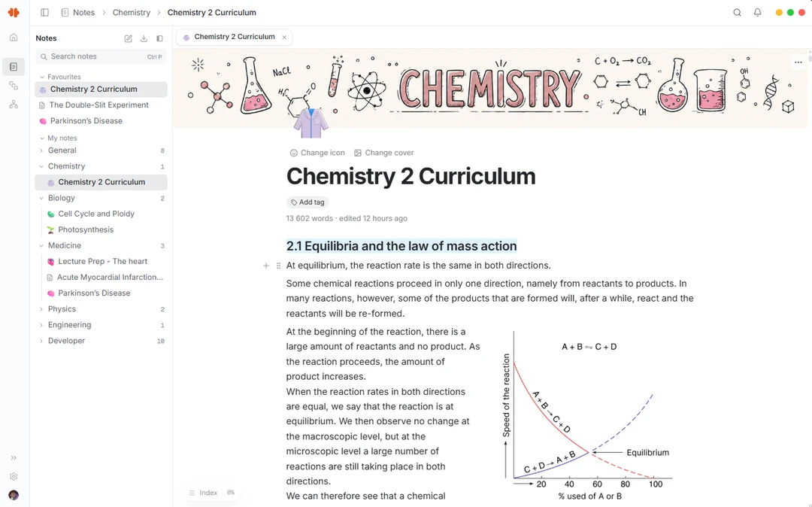812x507 pixels.
Task: Open the three-dot menu on the cover image
Action: [798, 62]
